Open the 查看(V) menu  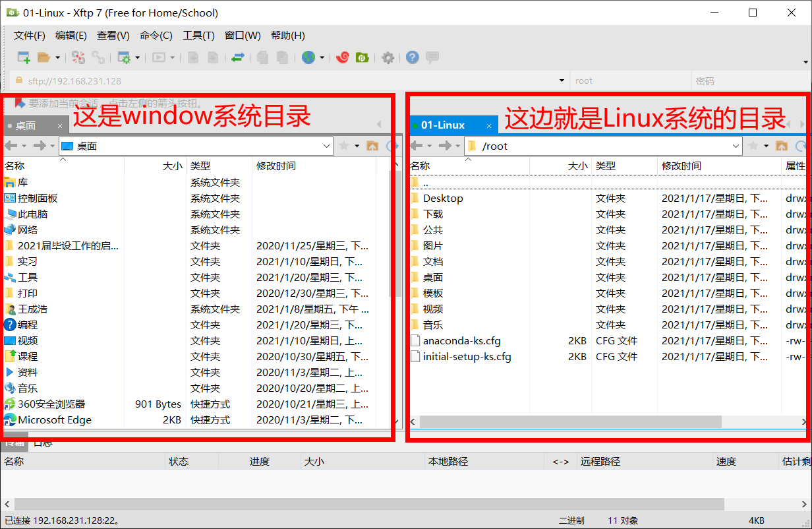113,36
